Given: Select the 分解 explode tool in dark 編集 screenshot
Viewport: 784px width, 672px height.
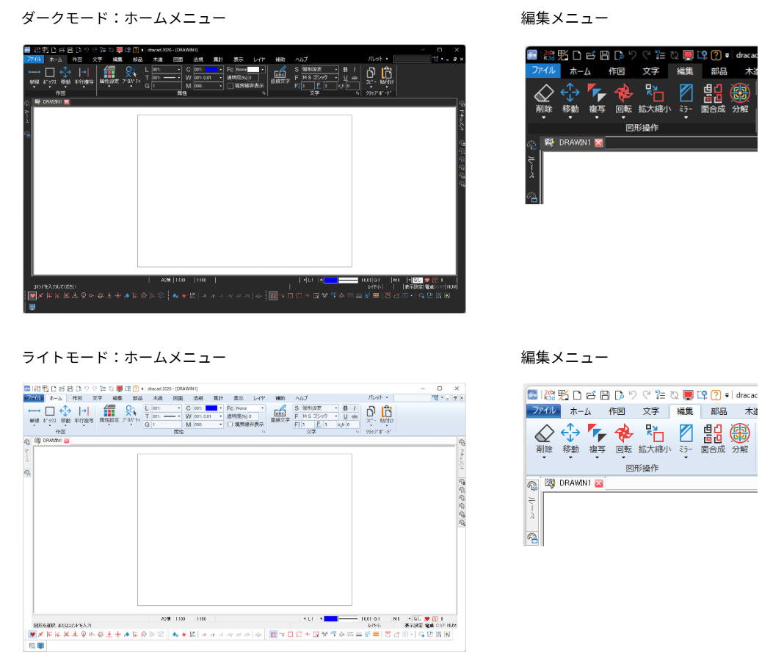Looking at the screenshot, I should pyautogui.click(x=740, y=98).
